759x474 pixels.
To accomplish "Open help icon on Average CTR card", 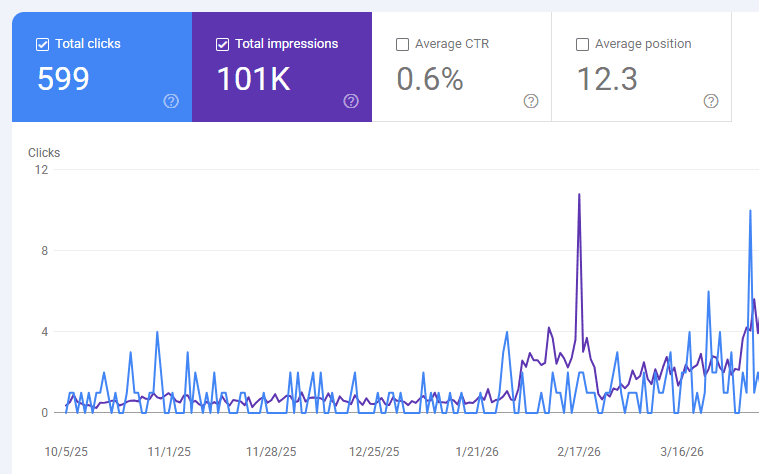I will coord(531,101).
